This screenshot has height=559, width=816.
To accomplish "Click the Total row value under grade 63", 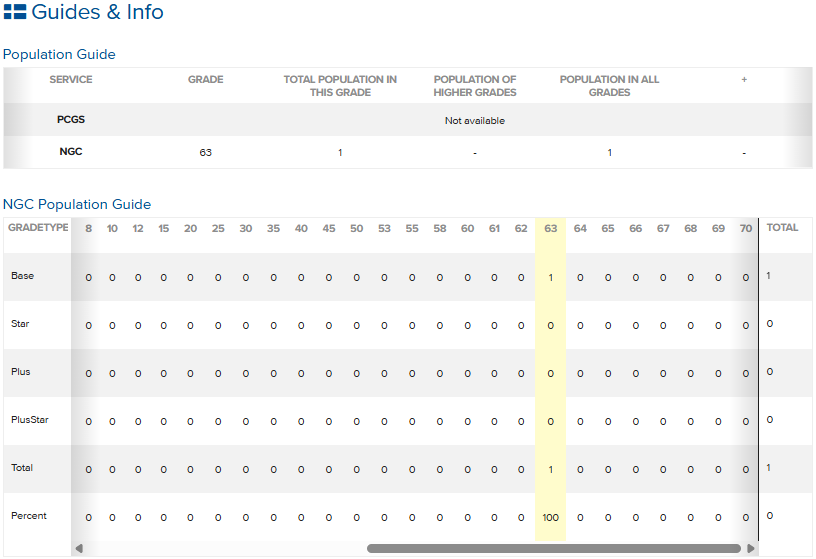I will click(x=551, y=470).
